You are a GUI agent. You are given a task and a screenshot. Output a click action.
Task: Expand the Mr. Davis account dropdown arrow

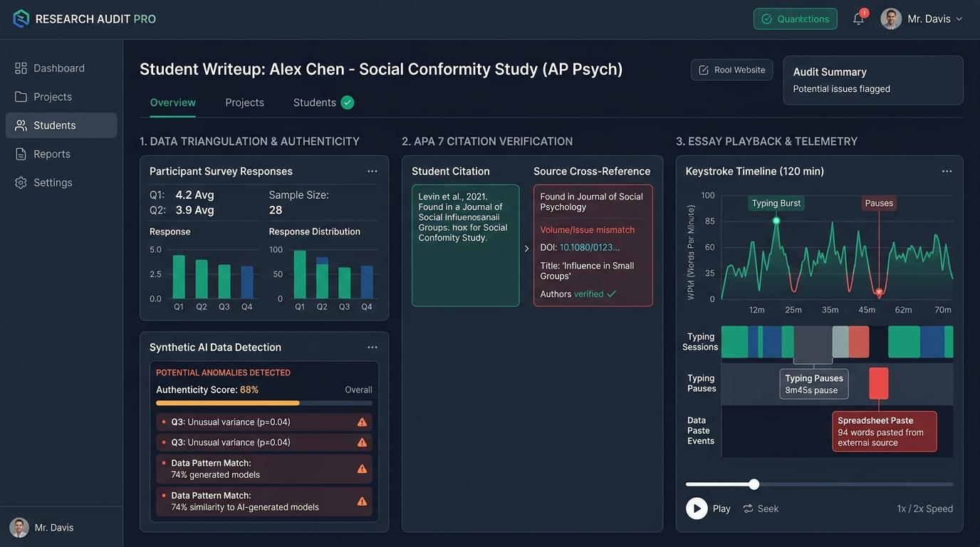click(959, 19)
